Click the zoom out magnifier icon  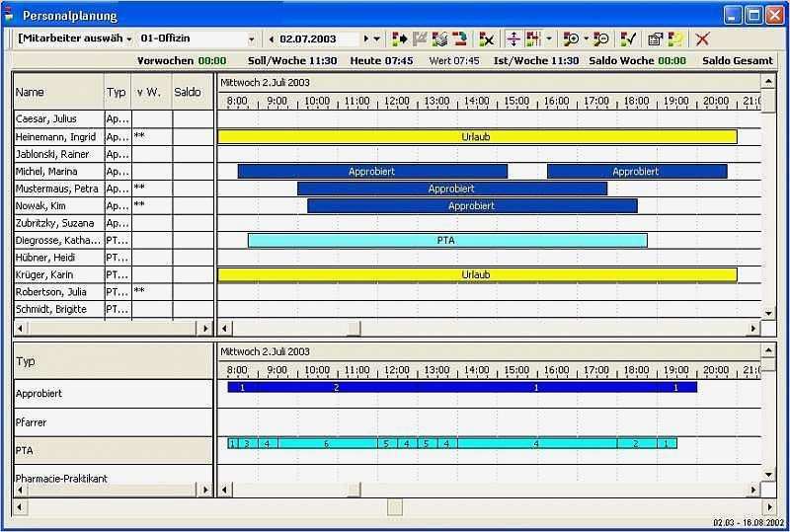coord(600,39)
